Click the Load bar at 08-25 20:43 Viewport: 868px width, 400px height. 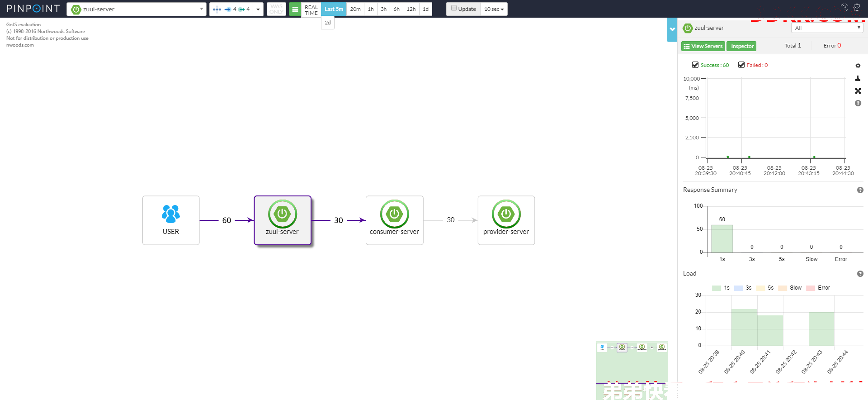pyautogui.click(x=821, y=329)
